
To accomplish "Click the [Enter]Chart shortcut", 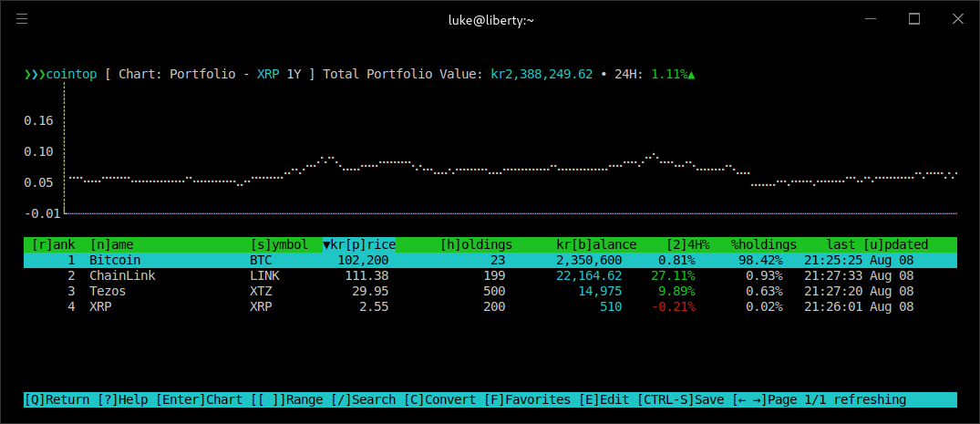I will pyautogui.click(x=200, y=399).
